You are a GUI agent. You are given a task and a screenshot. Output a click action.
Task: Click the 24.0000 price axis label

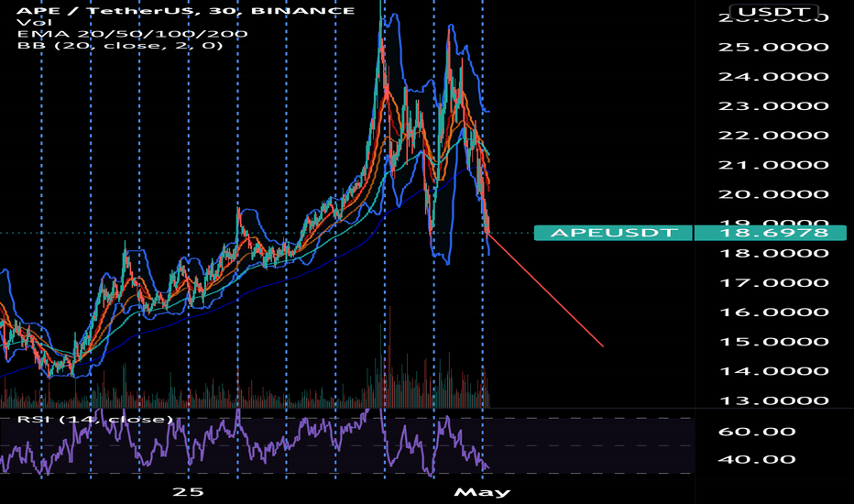774,77
